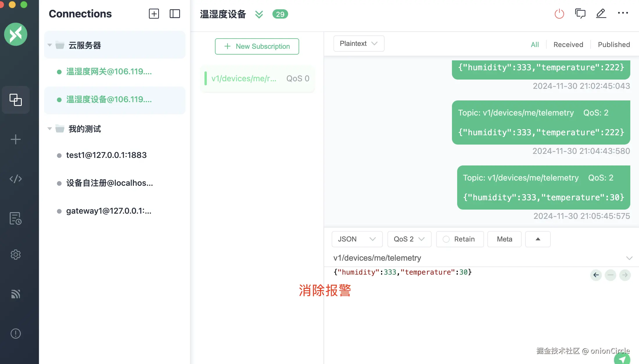Collapse the payload editor with up-arrow button
The image size is (639, 364).
coord(538,239)
